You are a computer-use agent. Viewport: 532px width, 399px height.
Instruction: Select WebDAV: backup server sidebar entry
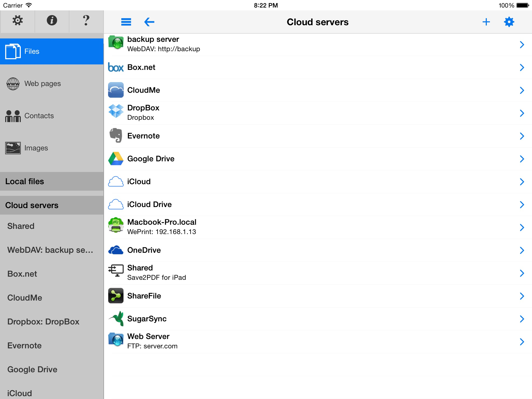coord(50,250)
